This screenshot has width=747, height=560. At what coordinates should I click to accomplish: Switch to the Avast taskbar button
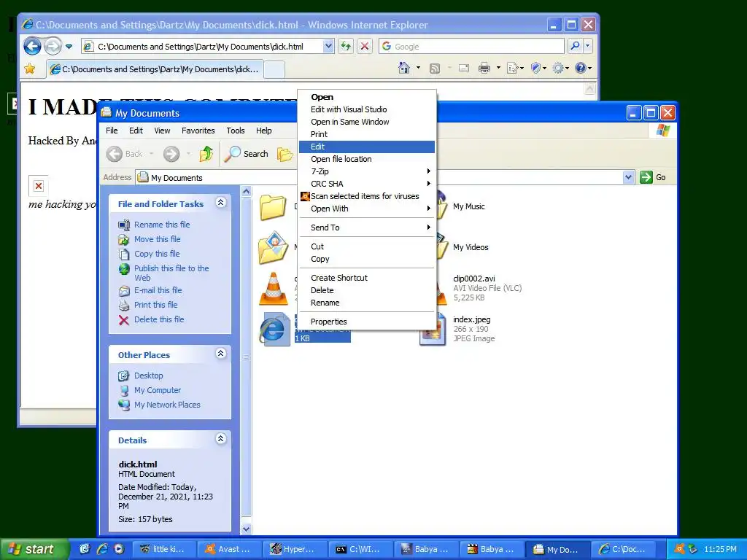point(230,549)
